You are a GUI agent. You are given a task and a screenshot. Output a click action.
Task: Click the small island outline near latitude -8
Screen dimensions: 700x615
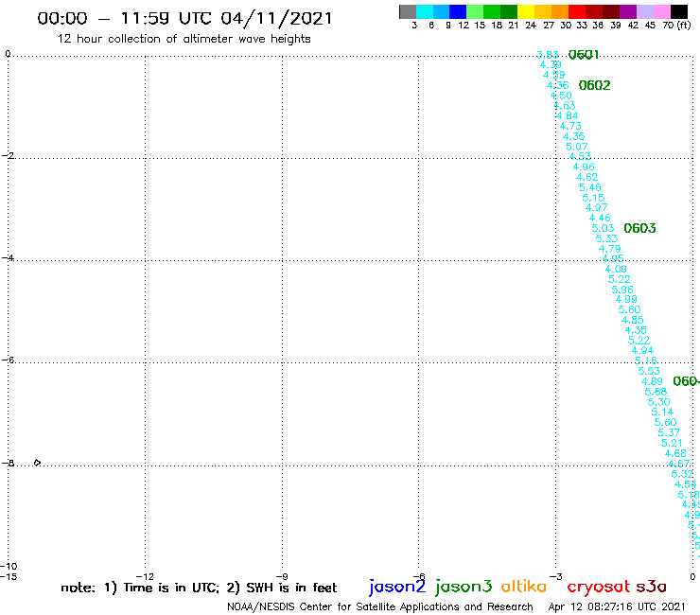pyautogui.click(x=37, y=463)
